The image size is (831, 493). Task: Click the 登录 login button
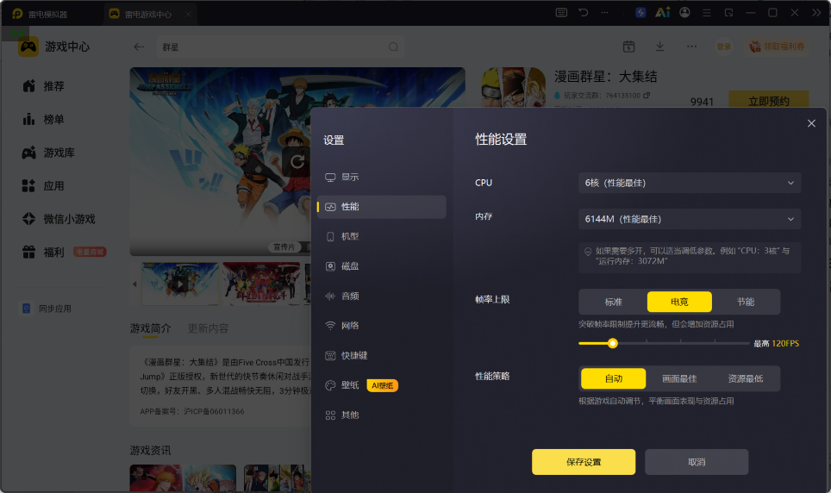[x=724, y=47]
